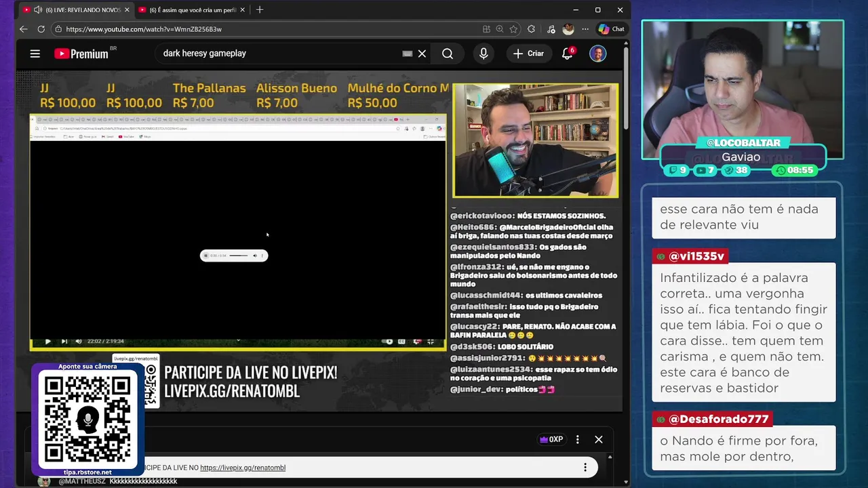Screen dimensions: 868x488
Task: Click the 0XP crown points badge
Action: (551, 439)
